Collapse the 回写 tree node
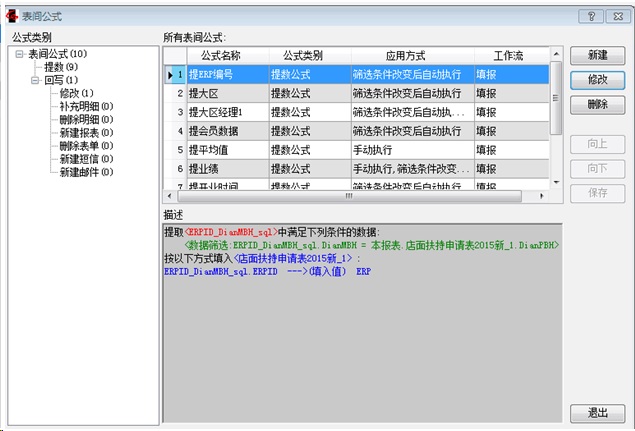The height and width of the screenshot is (431, 635). click(x=35, y=80)
